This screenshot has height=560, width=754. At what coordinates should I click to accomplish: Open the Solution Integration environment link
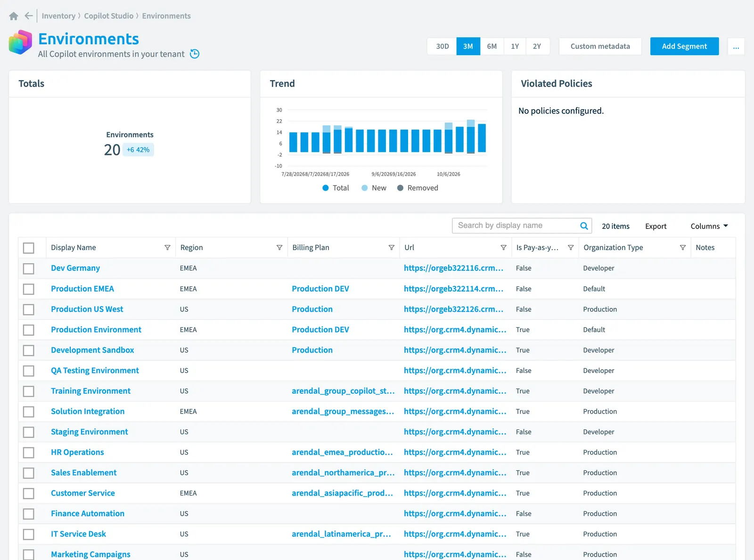[x=88, y=411]
